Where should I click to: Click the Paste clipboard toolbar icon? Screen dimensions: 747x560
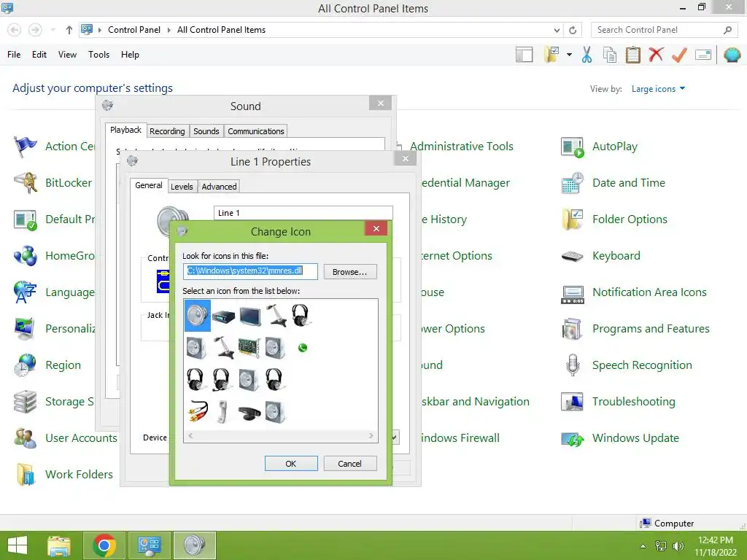(632, 55)
